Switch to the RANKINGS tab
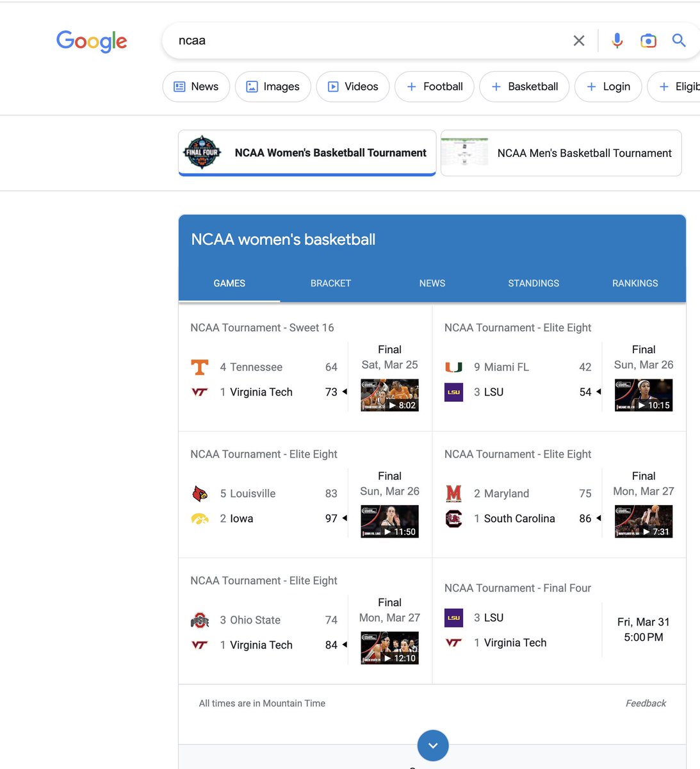Screen dimensions: 700x769 click(635, 283)
